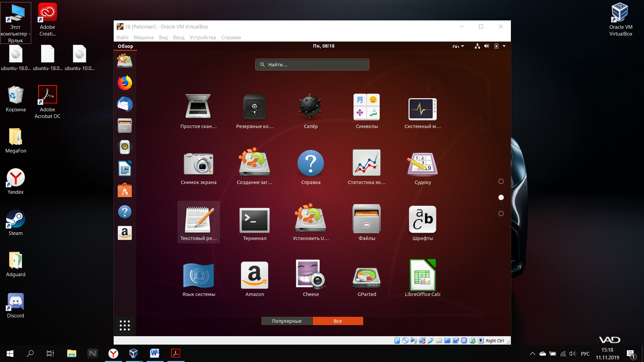This screenshot has height=362, width=644.
Task: Open the Сапёр mines game
Action: click(311, 112)
